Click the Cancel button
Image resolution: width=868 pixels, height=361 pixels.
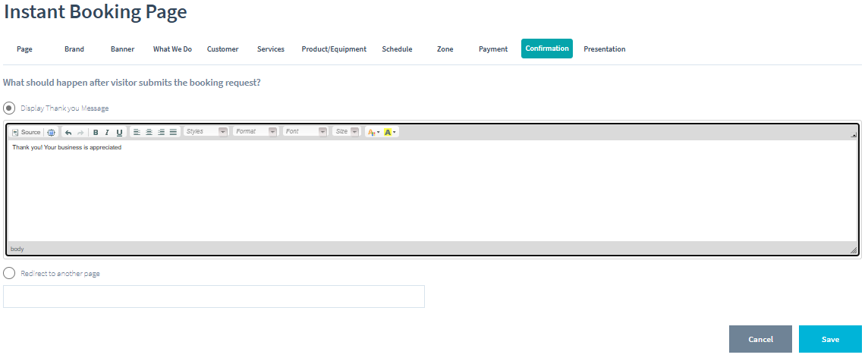760,339
